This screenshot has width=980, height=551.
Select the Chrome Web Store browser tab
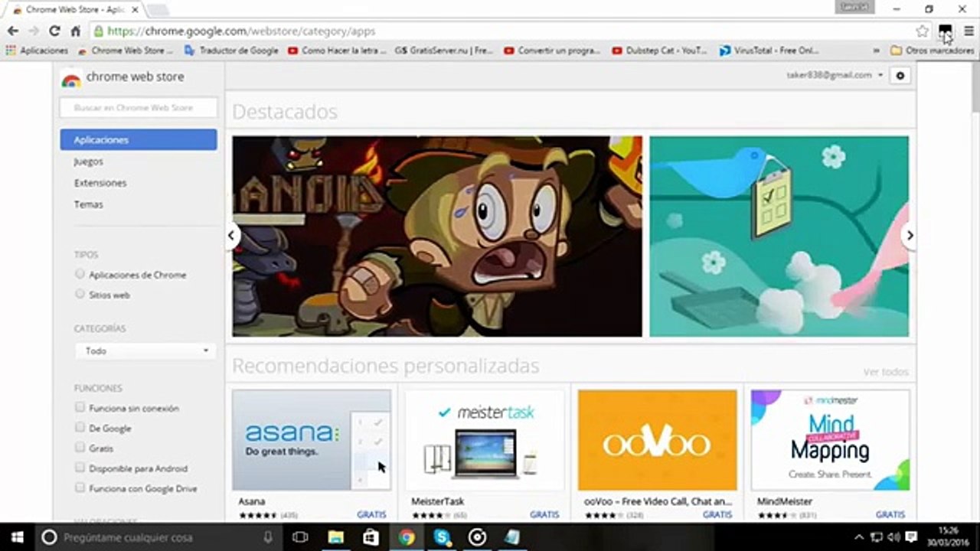tap(74, 9)
